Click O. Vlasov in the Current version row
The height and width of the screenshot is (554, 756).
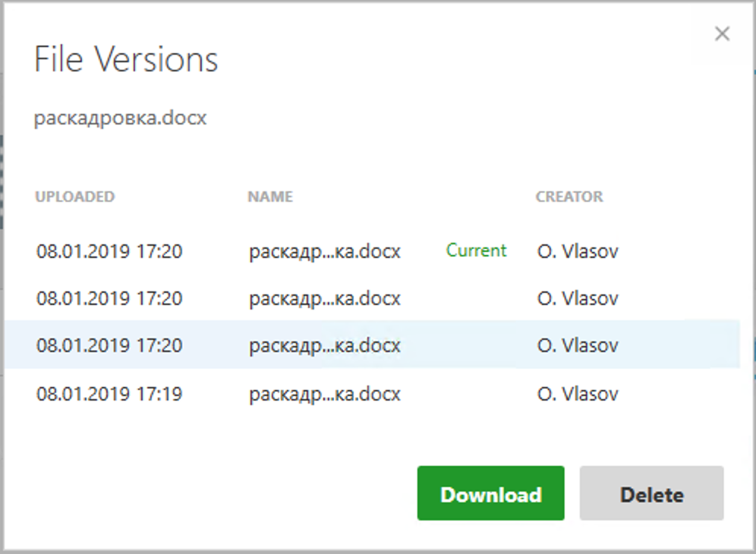pos(577,251)
